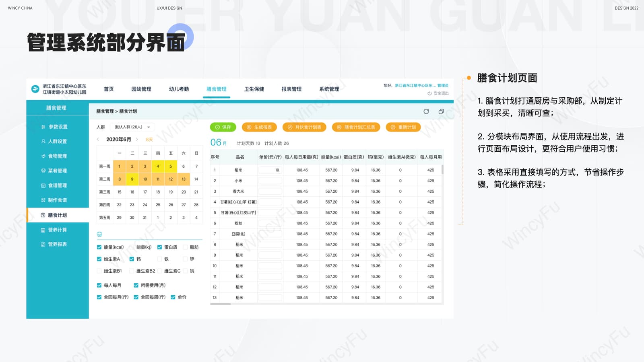Click the 食谱管理 sidebar icon
Screen dimensions: 644x362
click(43, 185)
